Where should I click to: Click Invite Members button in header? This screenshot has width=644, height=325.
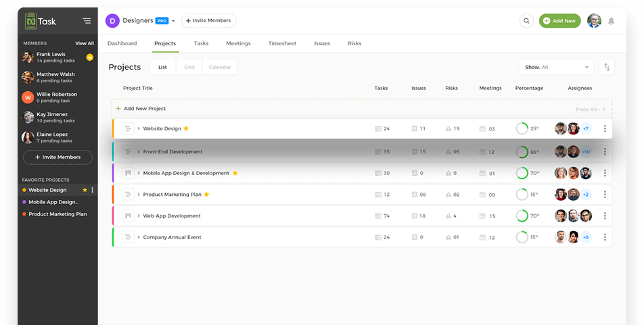click(x=208, y=20)
